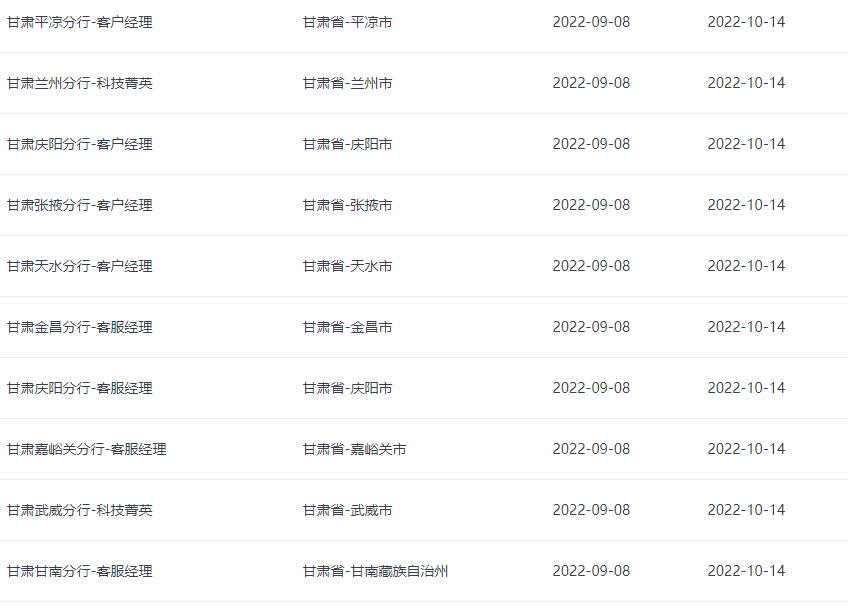Image resolution: width=848 pixels, height=612 pixels.
Task: Click location 甘肃省-平凉市 in first row
Action: [x=347, y=22]
